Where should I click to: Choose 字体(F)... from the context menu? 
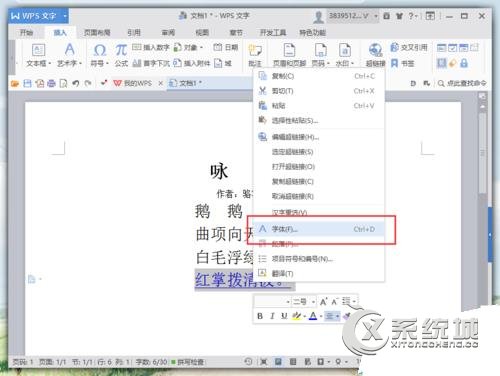(x=319, y=229)
